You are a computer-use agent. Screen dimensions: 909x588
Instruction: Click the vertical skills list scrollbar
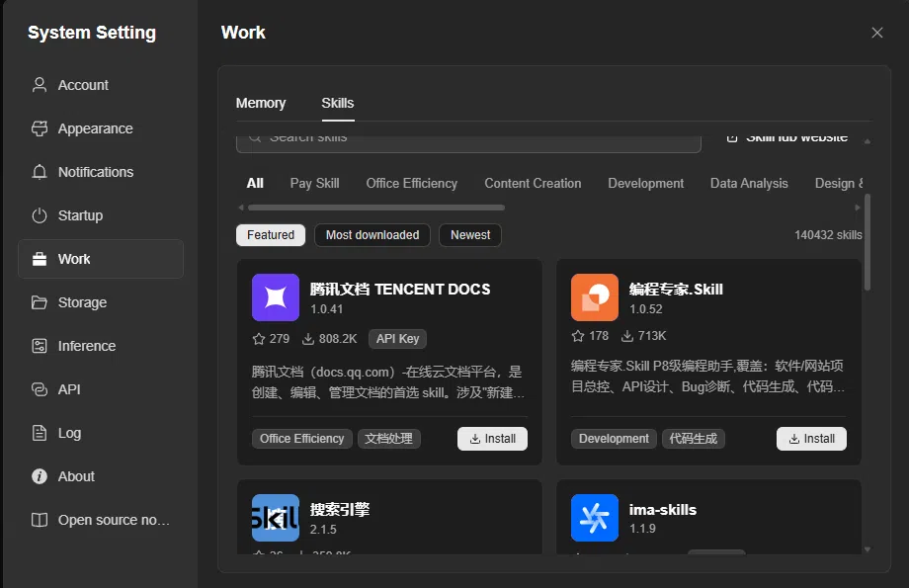pos(868,242)
